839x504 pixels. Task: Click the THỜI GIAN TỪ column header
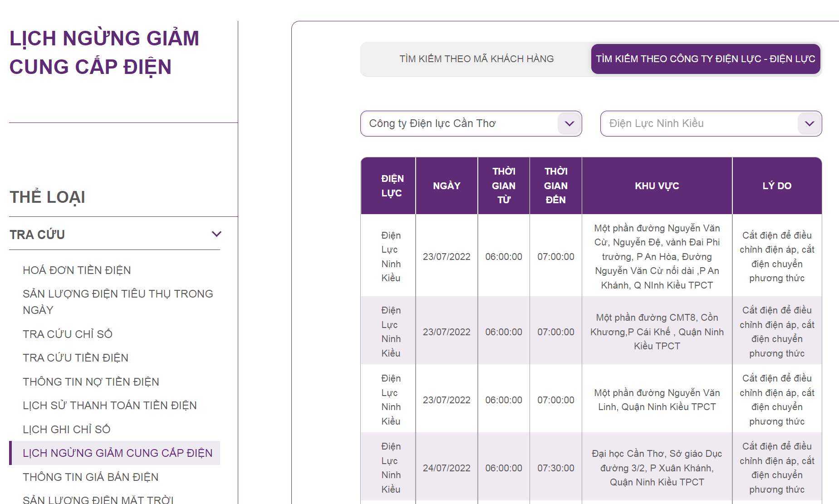[x=504, y=186]
